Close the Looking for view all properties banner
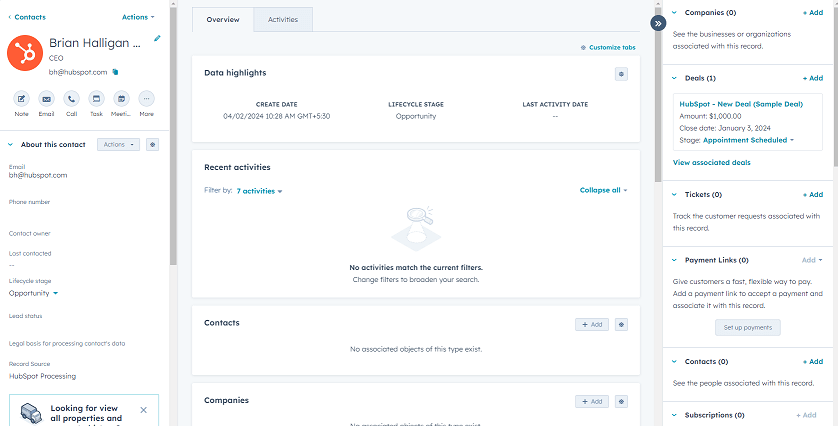 click(143, 410)
